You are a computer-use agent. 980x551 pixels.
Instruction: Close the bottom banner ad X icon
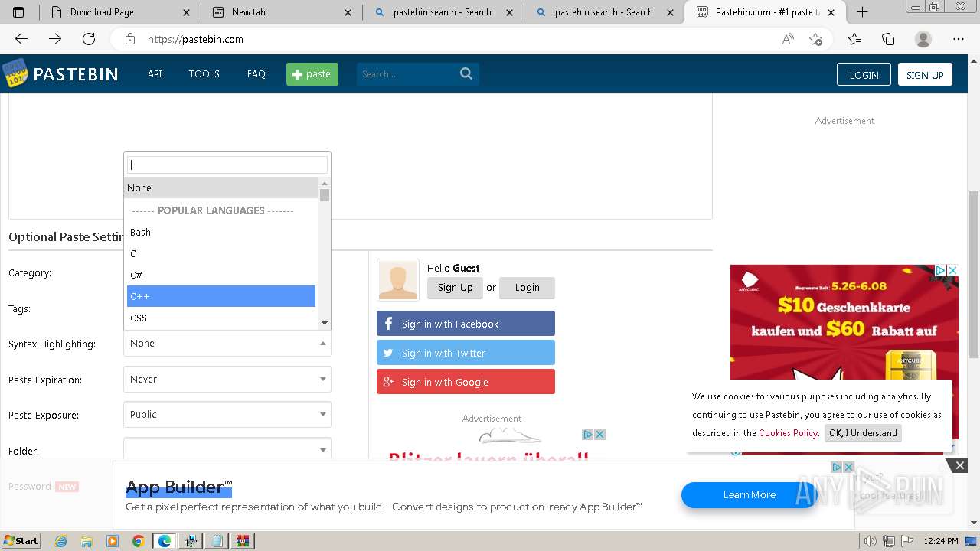click(x=959, y=465)
